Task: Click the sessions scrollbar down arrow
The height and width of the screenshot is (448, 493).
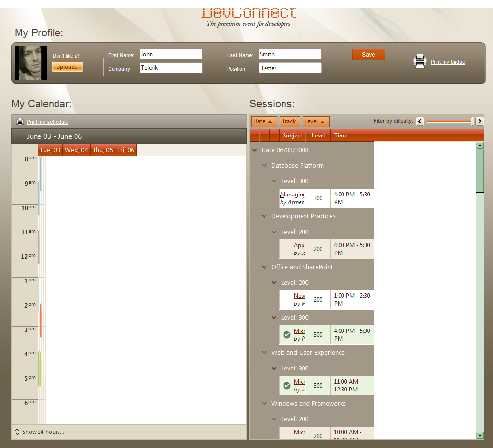Action: (480, 436)
